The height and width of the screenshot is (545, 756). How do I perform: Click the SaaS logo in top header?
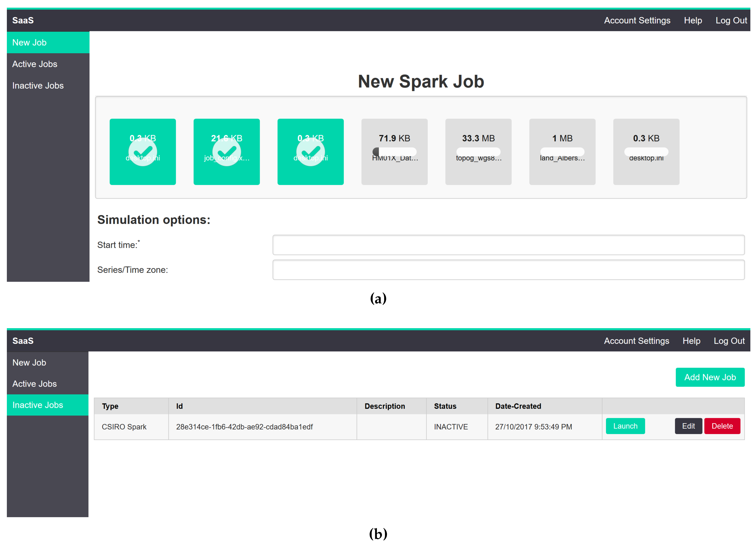pos(23,20)
